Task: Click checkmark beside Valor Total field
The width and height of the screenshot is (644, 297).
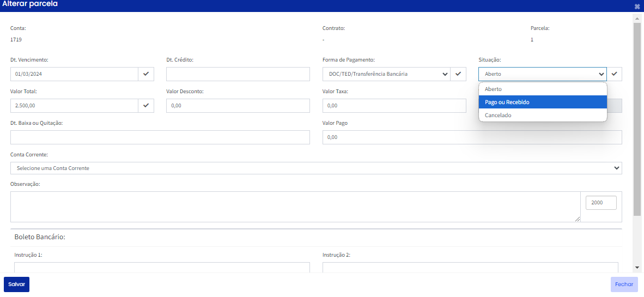Action: (146, 106)
